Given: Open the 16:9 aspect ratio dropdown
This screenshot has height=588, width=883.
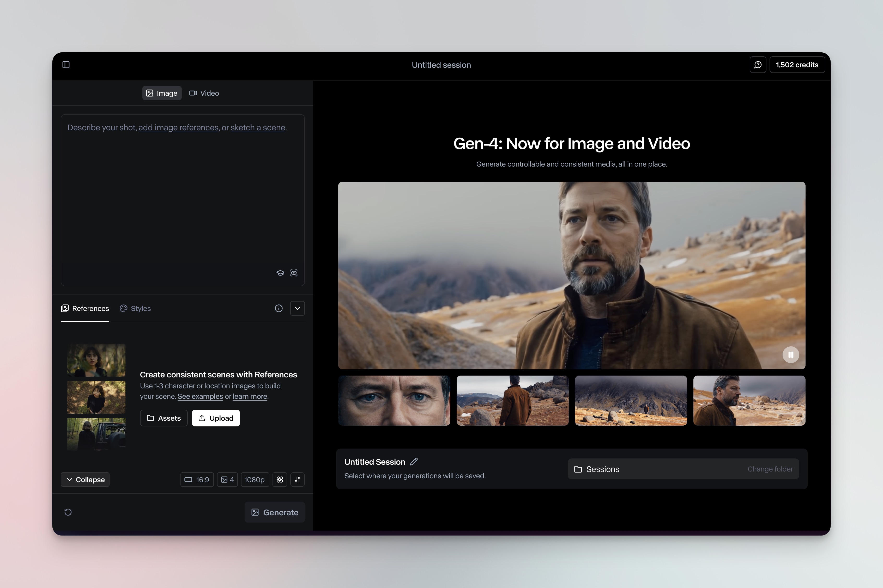Looking at the screenshot, I should [197, 480].
